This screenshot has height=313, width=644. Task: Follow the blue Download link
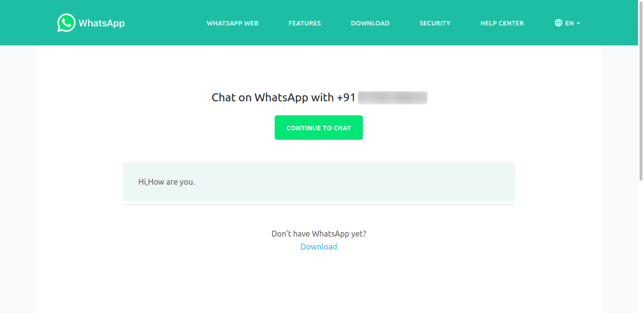319,247
